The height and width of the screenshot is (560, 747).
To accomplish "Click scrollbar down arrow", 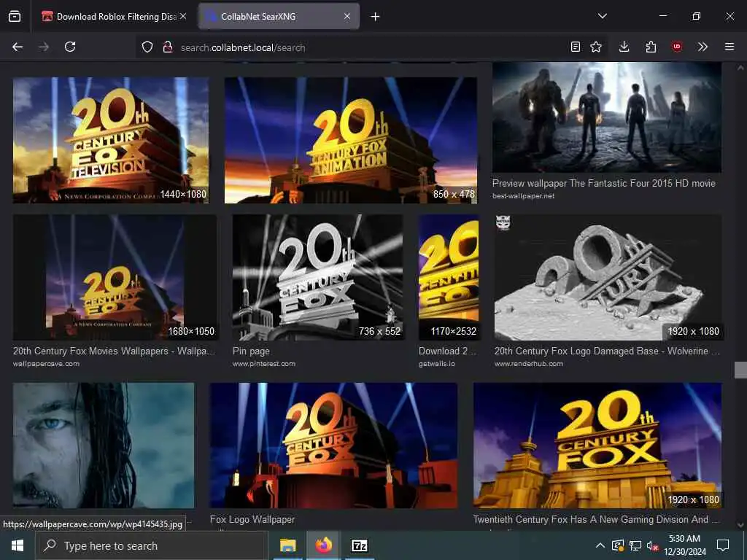I will coord(740,524).
